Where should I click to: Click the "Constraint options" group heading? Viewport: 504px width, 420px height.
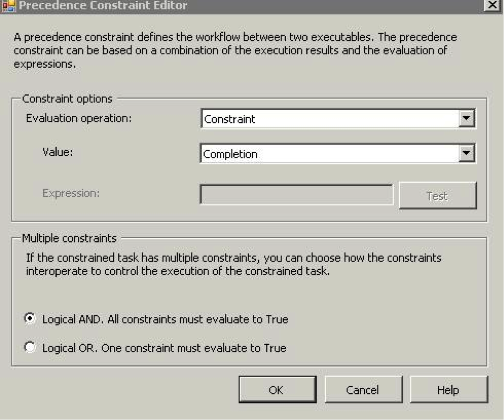[x=67, y=98]
